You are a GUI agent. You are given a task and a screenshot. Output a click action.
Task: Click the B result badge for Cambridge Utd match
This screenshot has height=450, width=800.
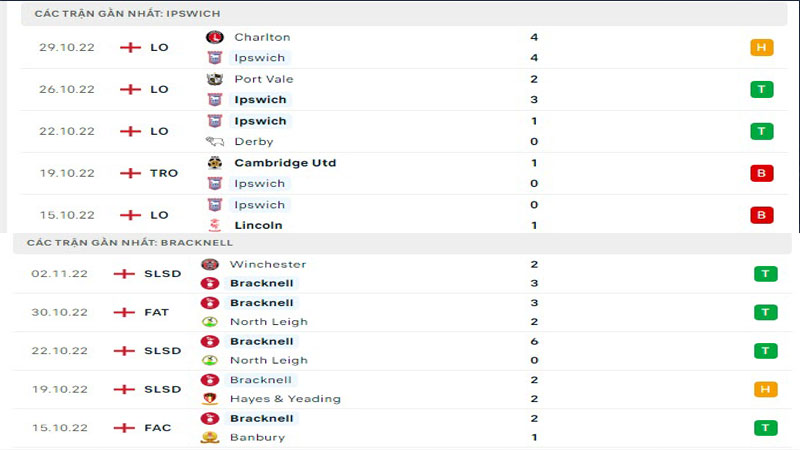point(761,173)
